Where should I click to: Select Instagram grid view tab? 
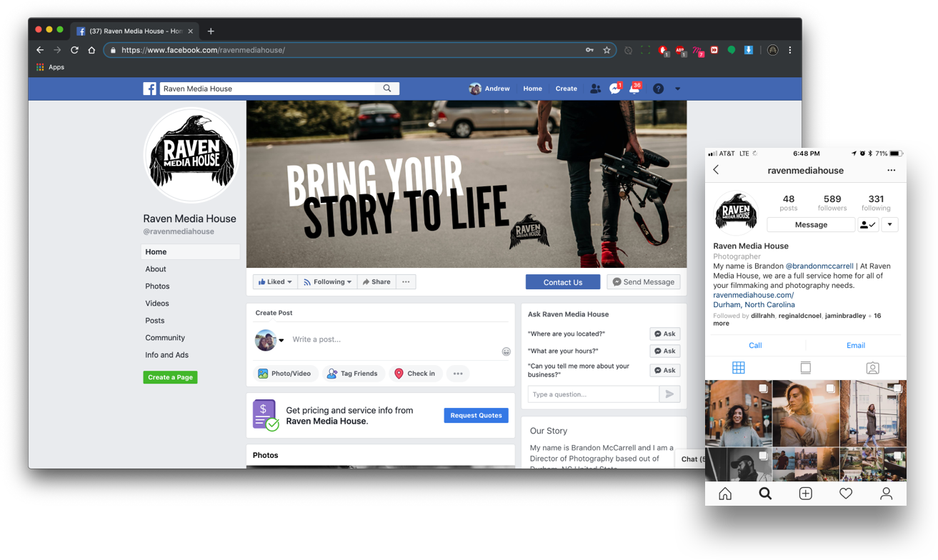click(739, 368)
